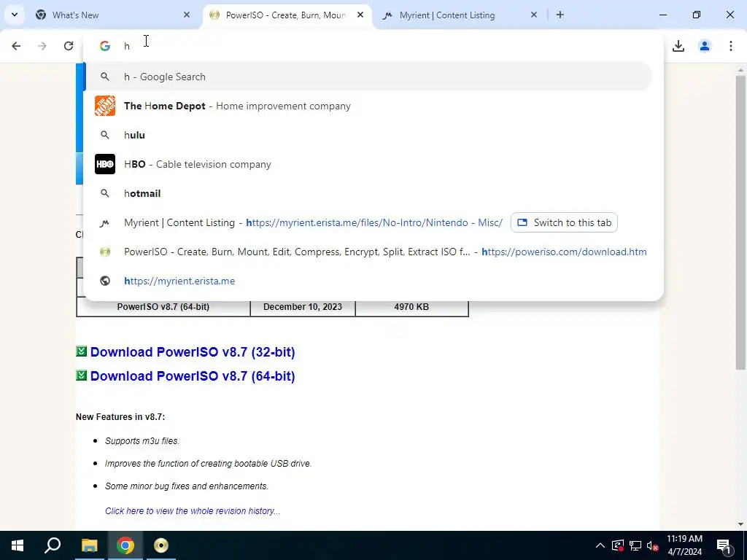Viewport: 747px width, 560px height.
Task: Open the notification center icon
Action: click(724, 545)
